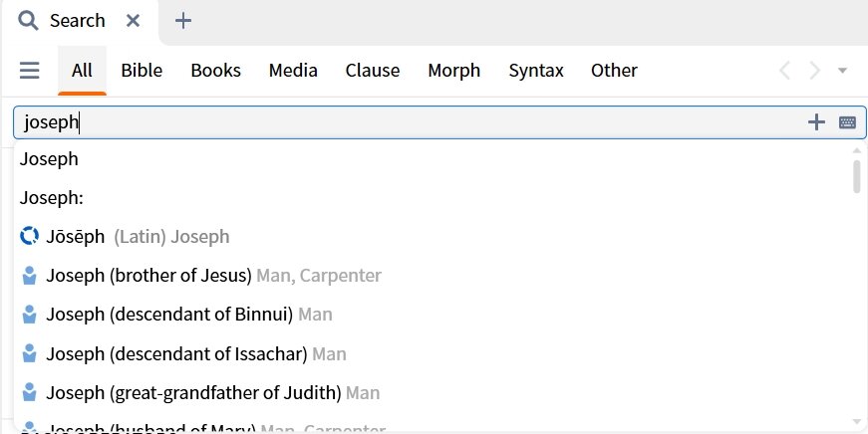Screen dimensions: 868x434
Task: Click the person icon for Joseph descendant of Binnui
Action: tap(29, 314)
